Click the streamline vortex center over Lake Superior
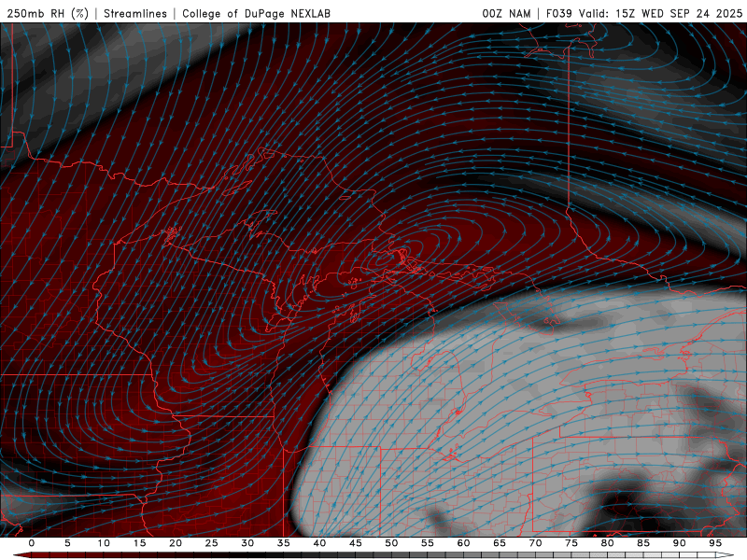747x560 pixels. (384, 260)
